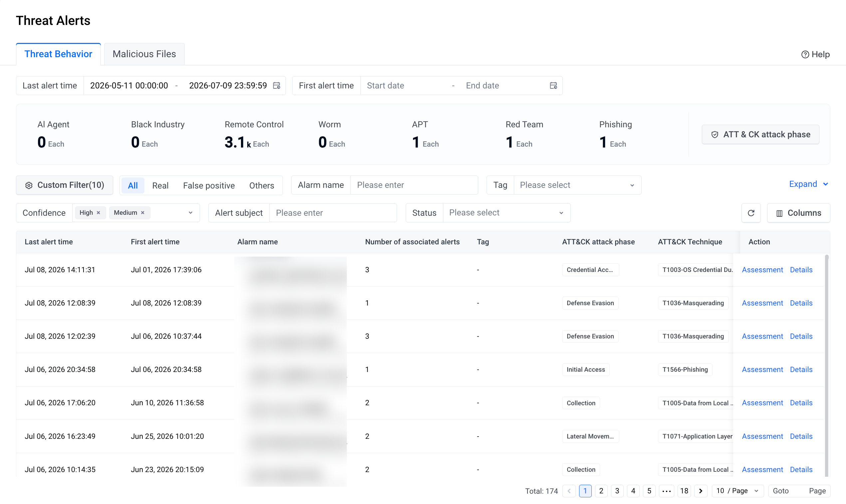Remove the Medium confidence tag

pyautogui.click(x=143, y=212)
